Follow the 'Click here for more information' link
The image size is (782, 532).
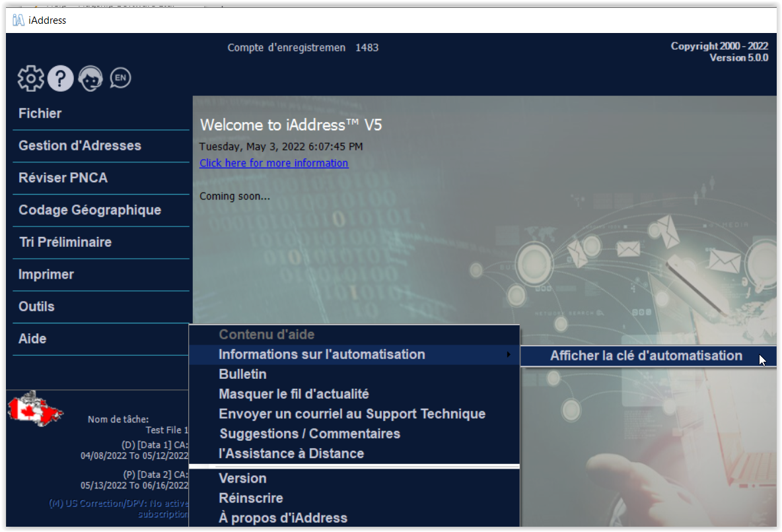pyautogui.click(x=274, y=163)
